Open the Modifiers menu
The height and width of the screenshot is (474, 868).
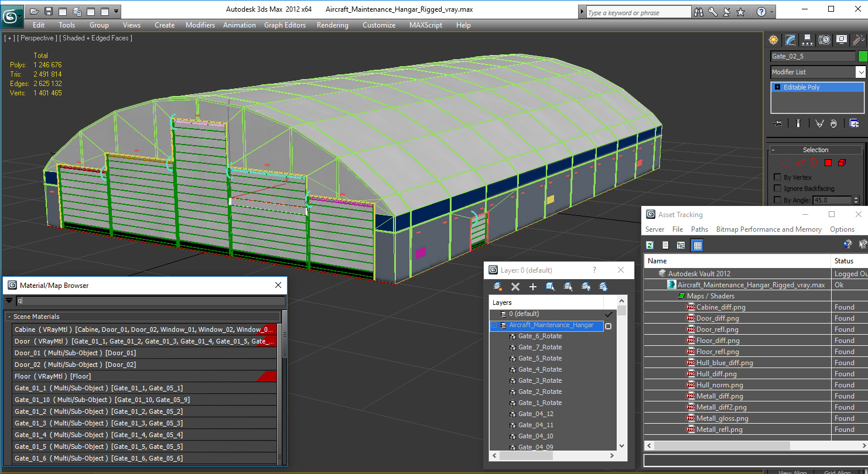tap(200, 25)
